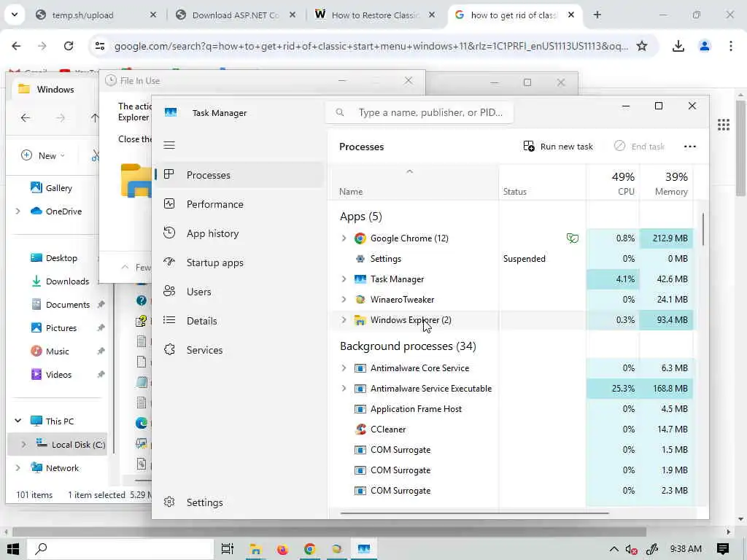Screen dimensions: 747x560
Task: Open Task View on the taskbar
Action: 228,549
